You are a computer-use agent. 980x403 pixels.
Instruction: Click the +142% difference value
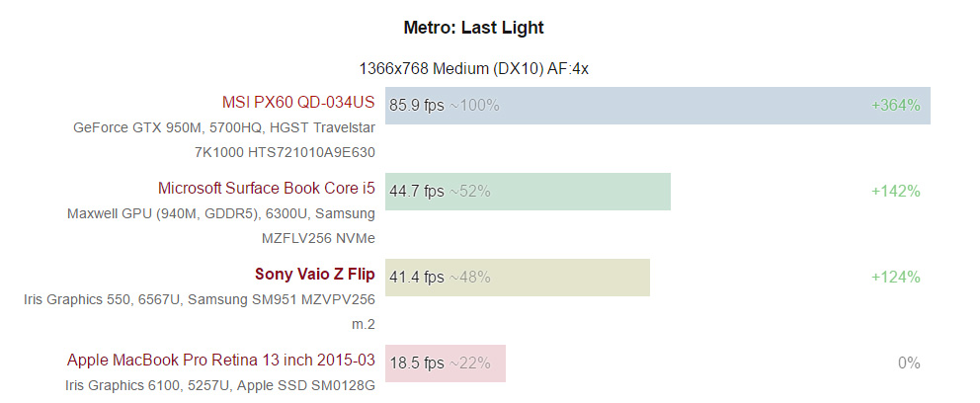pos(896,192)
